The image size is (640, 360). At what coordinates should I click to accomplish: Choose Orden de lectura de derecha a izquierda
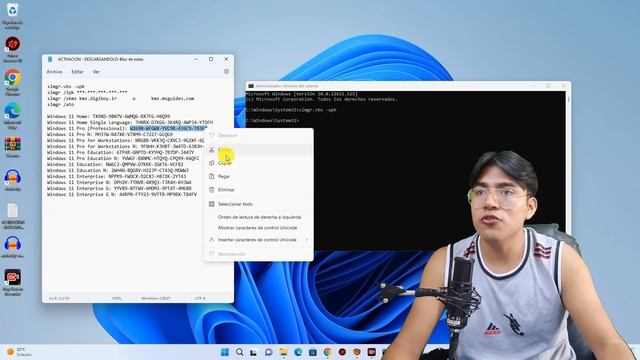pos(259,217)
